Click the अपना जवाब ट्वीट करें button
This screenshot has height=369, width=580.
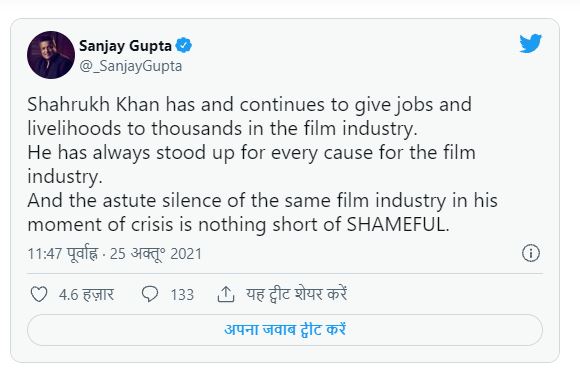(285, 330)
